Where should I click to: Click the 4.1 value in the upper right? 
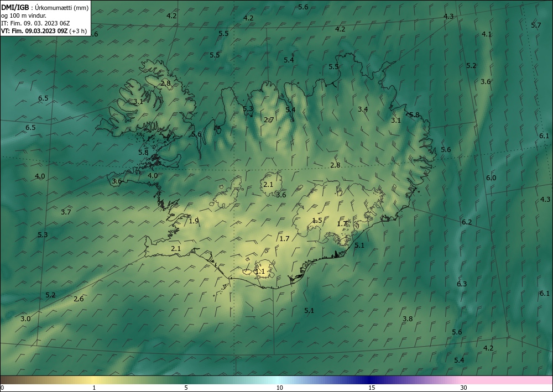pos(487,34)
